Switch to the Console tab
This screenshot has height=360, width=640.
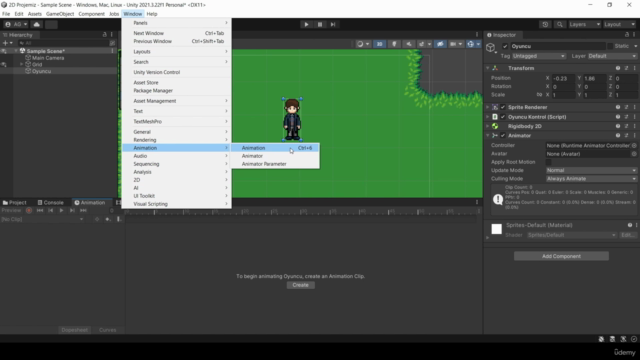click(51, 202)
